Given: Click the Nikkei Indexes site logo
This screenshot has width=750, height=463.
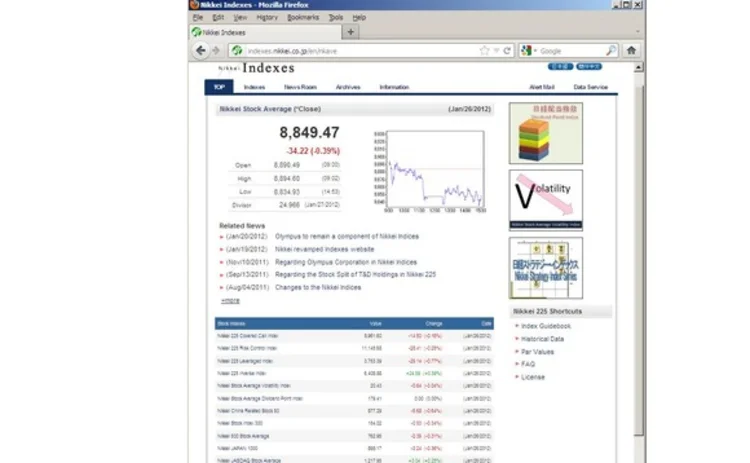Looking at the screenshot, I should (256, 68).
